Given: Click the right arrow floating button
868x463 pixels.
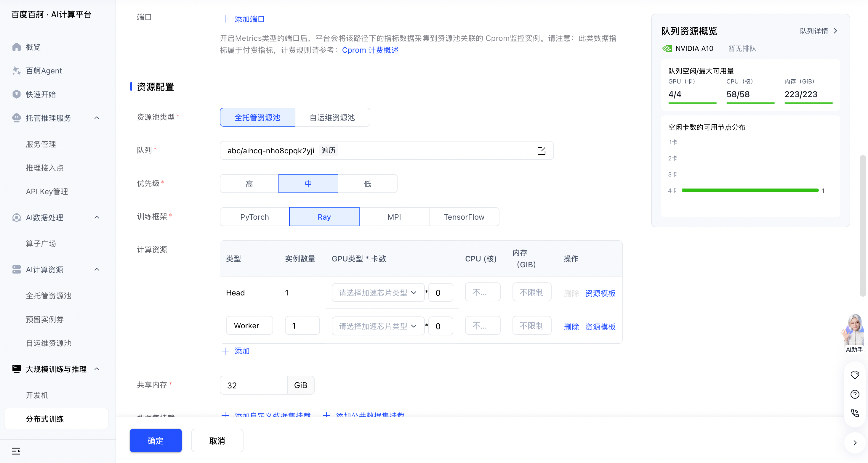Looking at the screenshot, I should coord(855,443).
